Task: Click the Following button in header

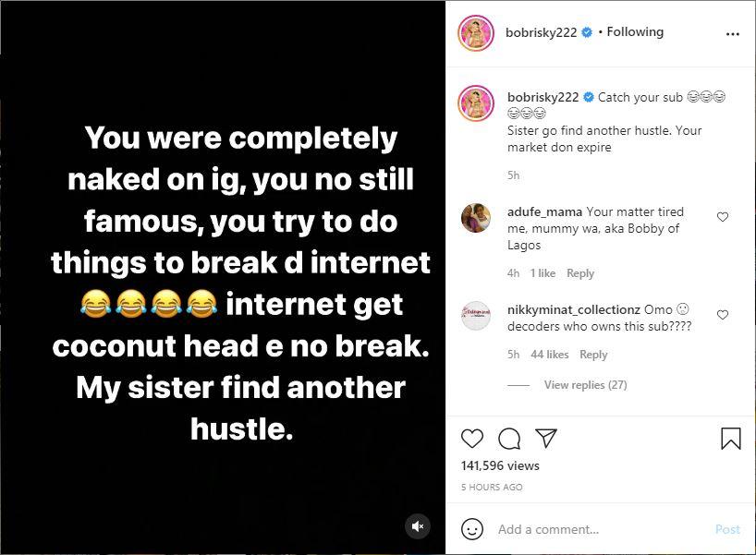Action: click(x=635, y=32)
